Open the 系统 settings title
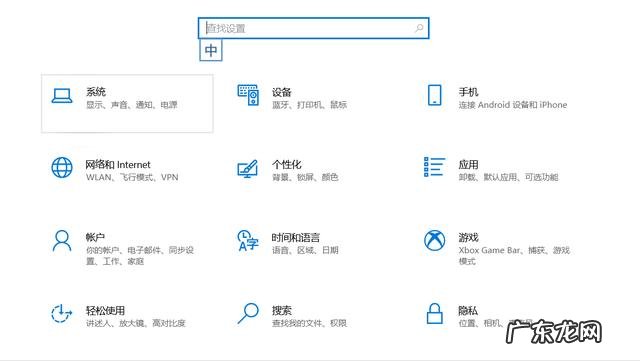The height and width of the screenshot is (361, 640). tap(96, 92)
